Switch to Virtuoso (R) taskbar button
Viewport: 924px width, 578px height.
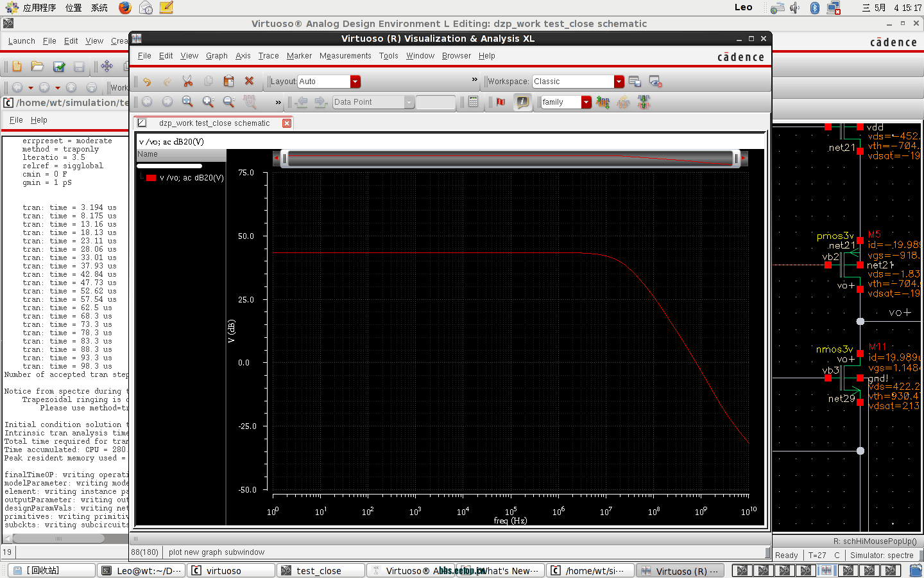coord(680,570)
